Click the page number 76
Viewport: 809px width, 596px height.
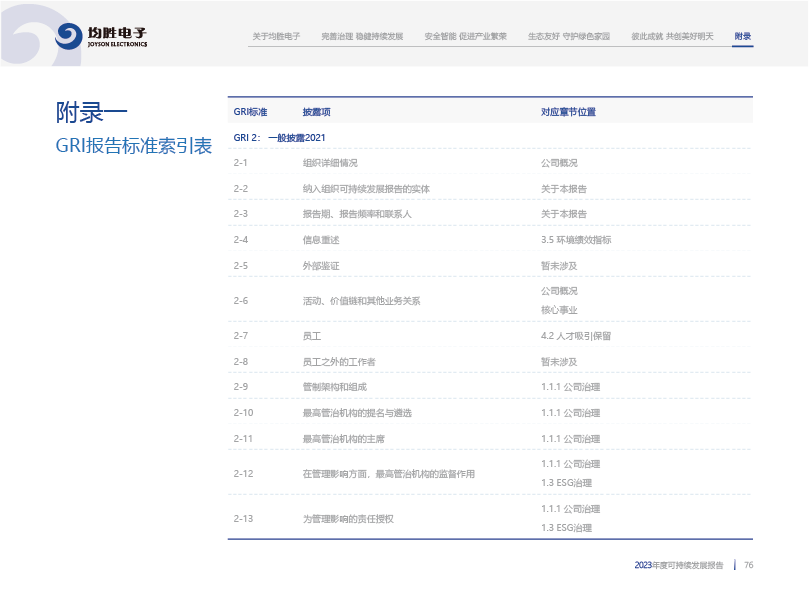pyautogui.click(x=748, y=565)
